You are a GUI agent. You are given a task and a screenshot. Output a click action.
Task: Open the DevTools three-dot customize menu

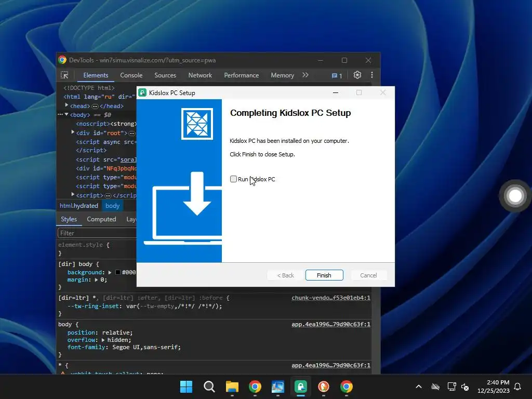point(372,75)
